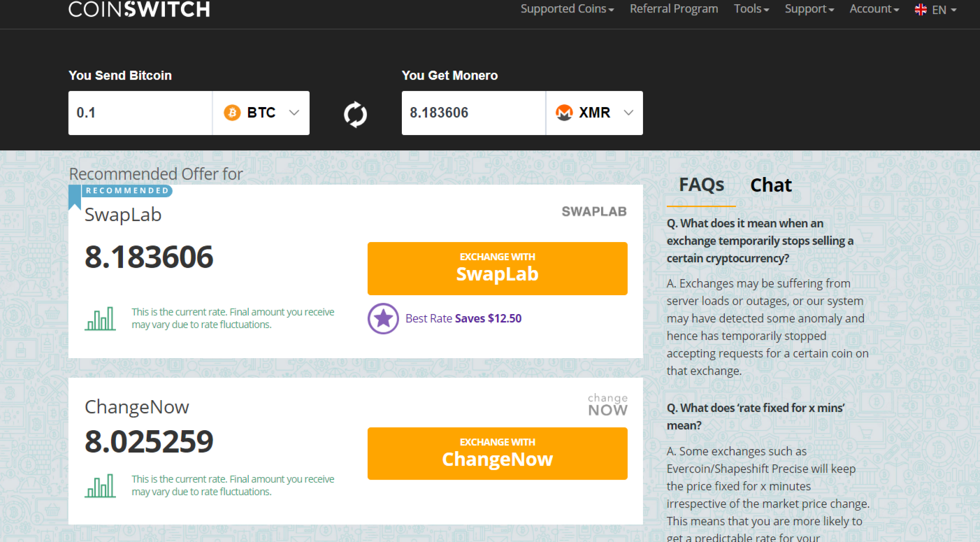Switch to the Chat tab
The width and height of the screenshot is (980, 542).
[771, 185]
